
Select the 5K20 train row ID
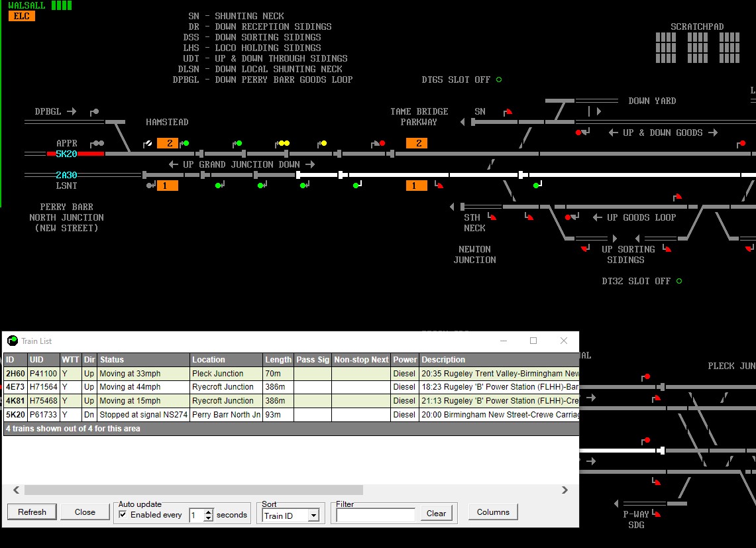tap(15, 414)
